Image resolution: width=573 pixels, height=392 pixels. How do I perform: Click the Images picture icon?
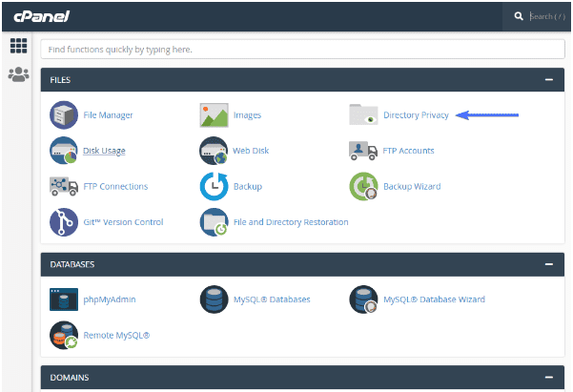point(214,115)
